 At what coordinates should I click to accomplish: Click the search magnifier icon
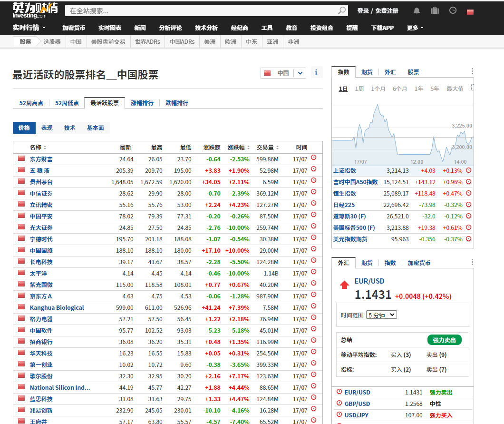pos(342,10)
